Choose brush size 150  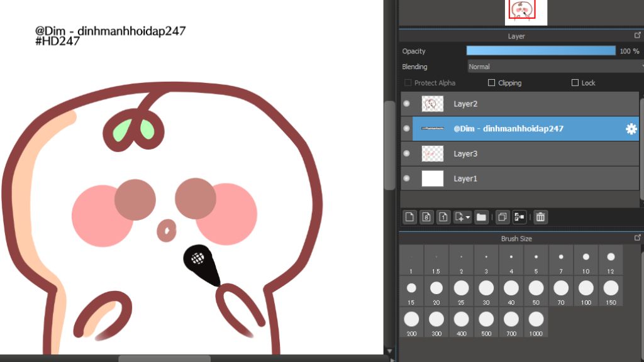tap(611, 292)
